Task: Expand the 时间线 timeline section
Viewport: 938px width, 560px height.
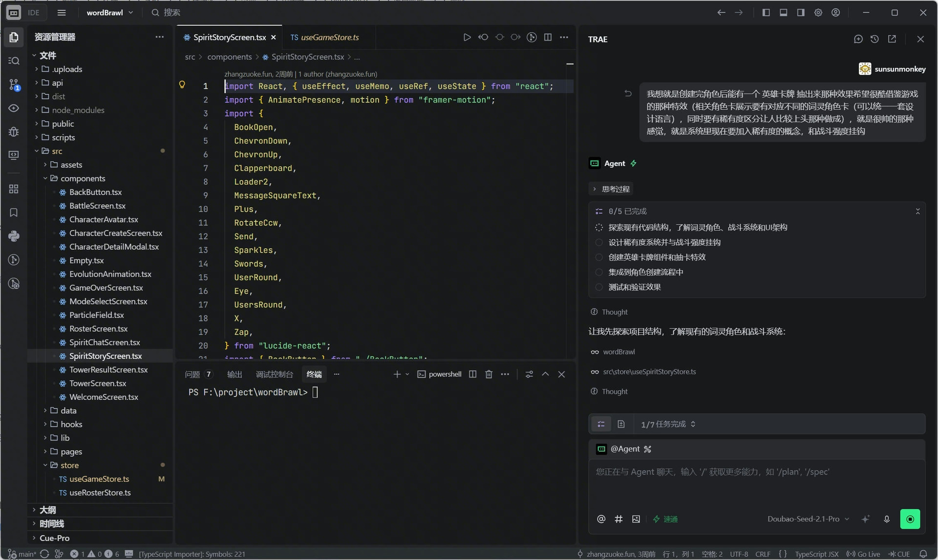Action: coord(51,523)
